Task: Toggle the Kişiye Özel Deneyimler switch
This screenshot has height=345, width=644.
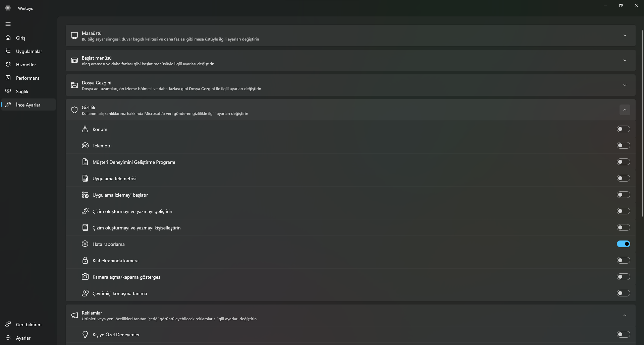Action: (x=623, y=335)
